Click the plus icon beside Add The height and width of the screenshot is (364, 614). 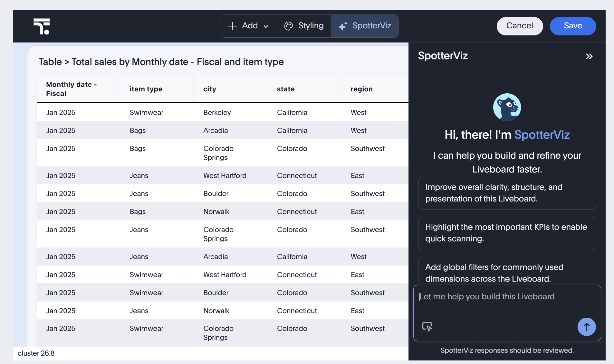[232, 26]
